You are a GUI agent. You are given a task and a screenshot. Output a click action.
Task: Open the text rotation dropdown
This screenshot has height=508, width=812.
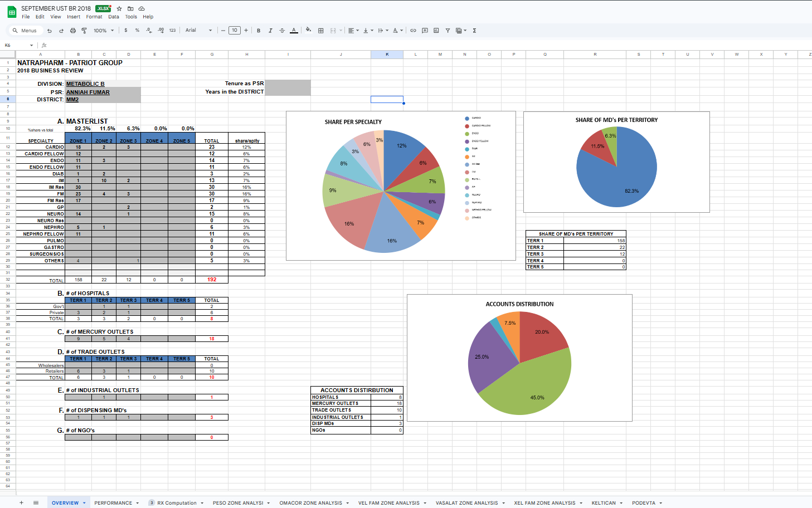click(x=398, y=31)
